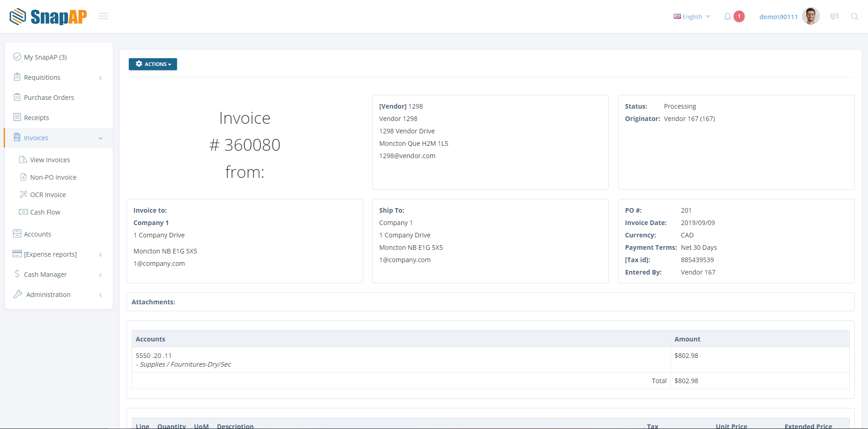Go to Accounts menu item

point(59,234)
